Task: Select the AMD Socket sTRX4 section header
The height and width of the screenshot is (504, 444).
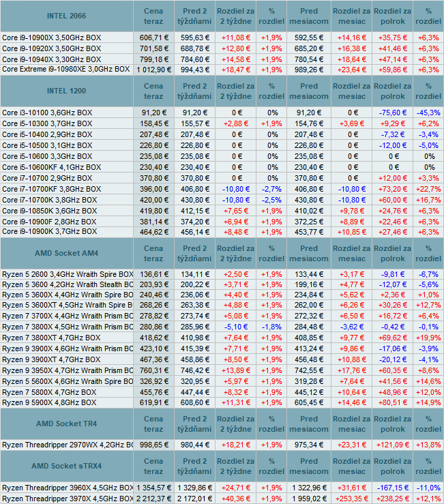Action: click(x=67, y=466)
